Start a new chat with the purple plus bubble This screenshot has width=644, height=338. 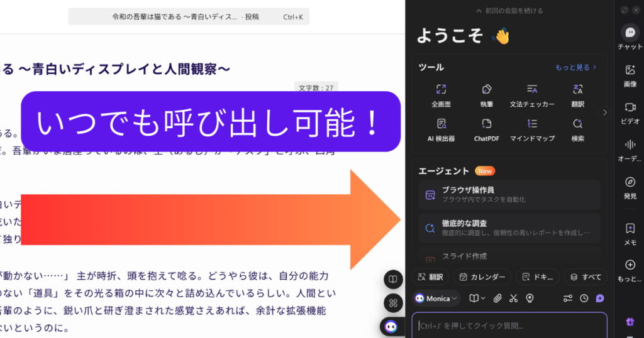pos(600,298)
